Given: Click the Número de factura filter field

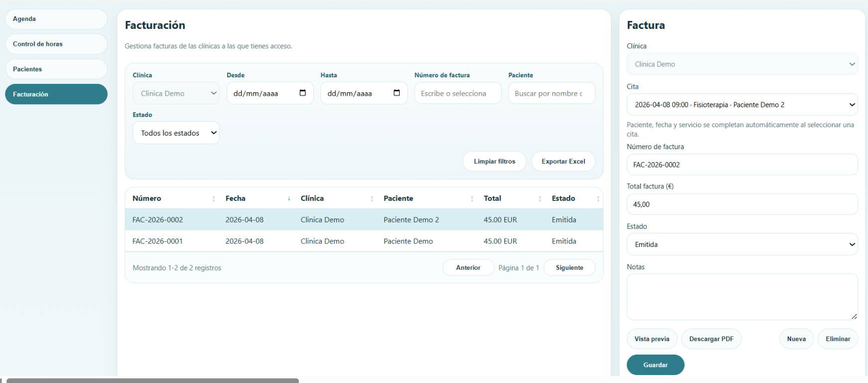Looking at the screenshot, I should pyautogui.click(x=458, y=93).
